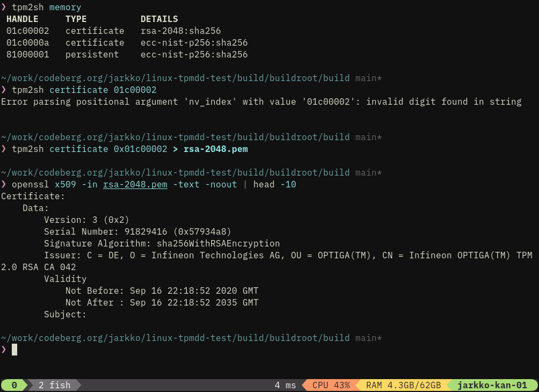Select handle 01c00002 in the memory table

[28, 31]
